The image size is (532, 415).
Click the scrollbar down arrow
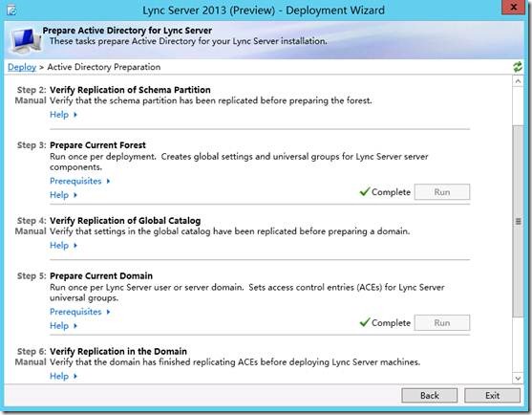(x=518, y=378)
